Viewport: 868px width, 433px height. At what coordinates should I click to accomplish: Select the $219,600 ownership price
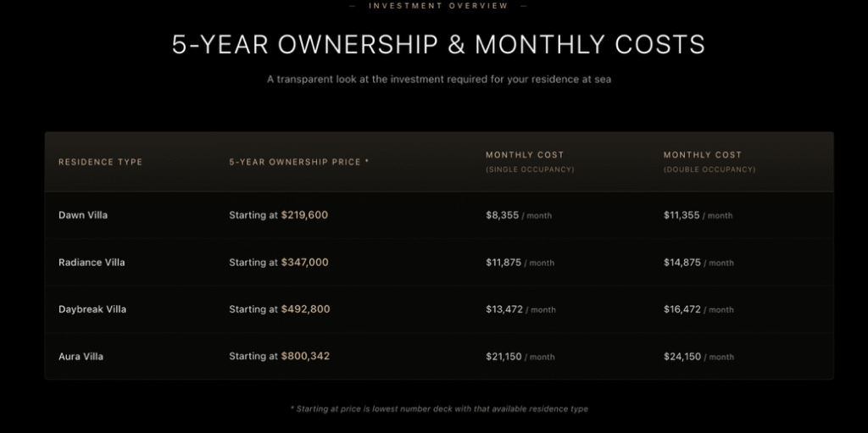(304, 215)
